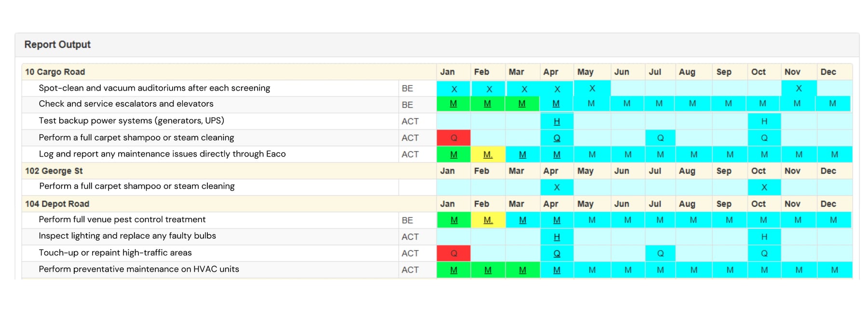Image resolution: width=868 pixels, height=312 pixels.
Task: Select 'Check and service escalators and elevators' task
Action: pos(126,104)
